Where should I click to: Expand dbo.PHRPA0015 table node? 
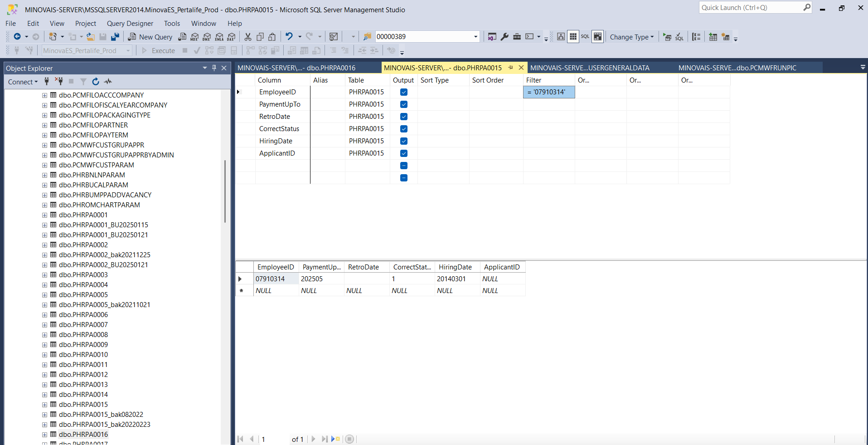pyautogui.click(x=44, y=405)
